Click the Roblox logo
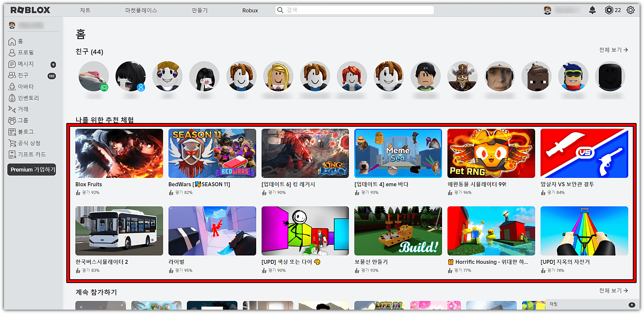The width and height of the screenshot is (644, 314). point(30,10)
